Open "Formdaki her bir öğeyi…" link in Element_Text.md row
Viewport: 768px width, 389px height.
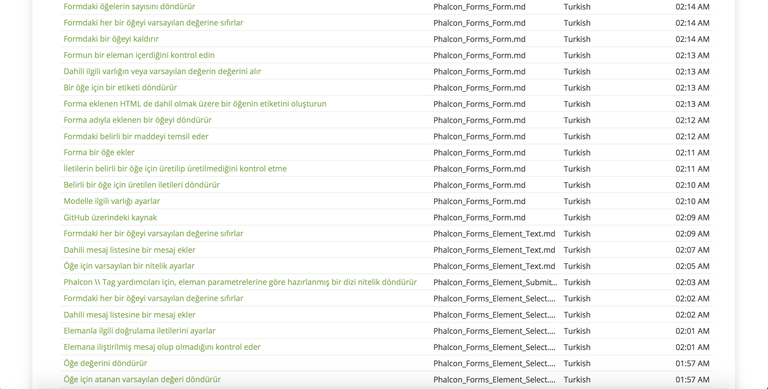[153, 233]
